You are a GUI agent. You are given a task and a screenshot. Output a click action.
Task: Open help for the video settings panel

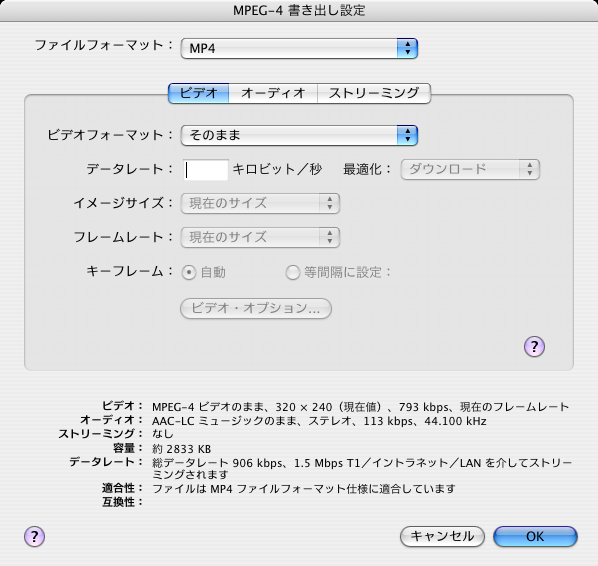click(534, 346)
